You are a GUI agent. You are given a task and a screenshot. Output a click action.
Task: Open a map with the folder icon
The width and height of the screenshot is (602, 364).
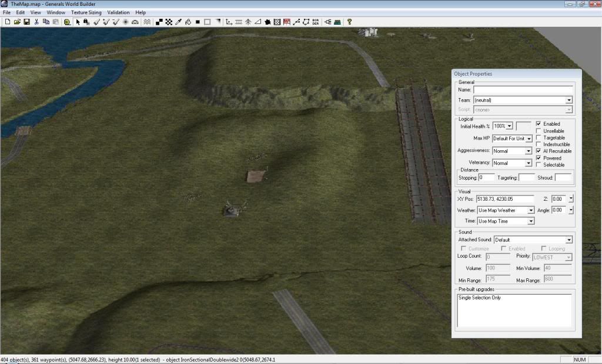[x=17, y=22]
